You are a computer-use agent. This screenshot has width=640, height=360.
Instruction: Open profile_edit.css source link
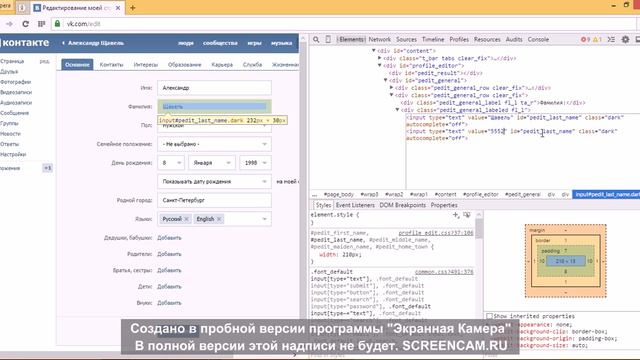point(436,233)
